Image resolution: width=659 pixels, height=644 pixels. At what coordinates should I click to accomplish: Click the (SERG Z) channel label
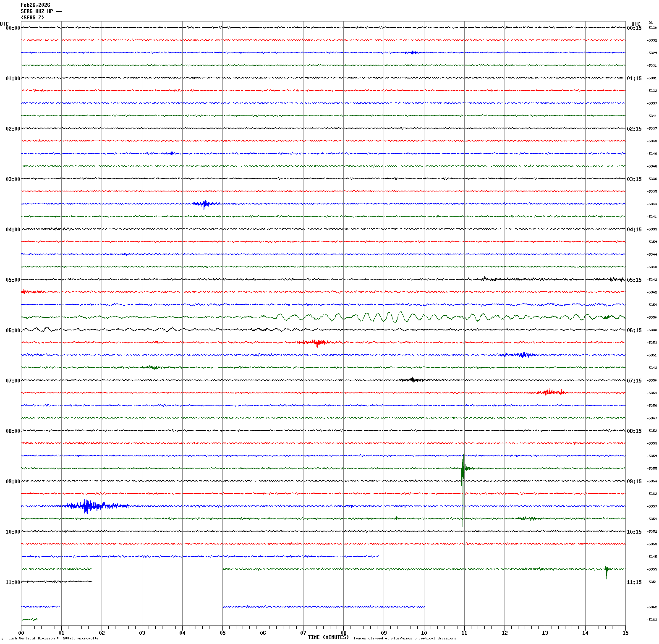32,18
